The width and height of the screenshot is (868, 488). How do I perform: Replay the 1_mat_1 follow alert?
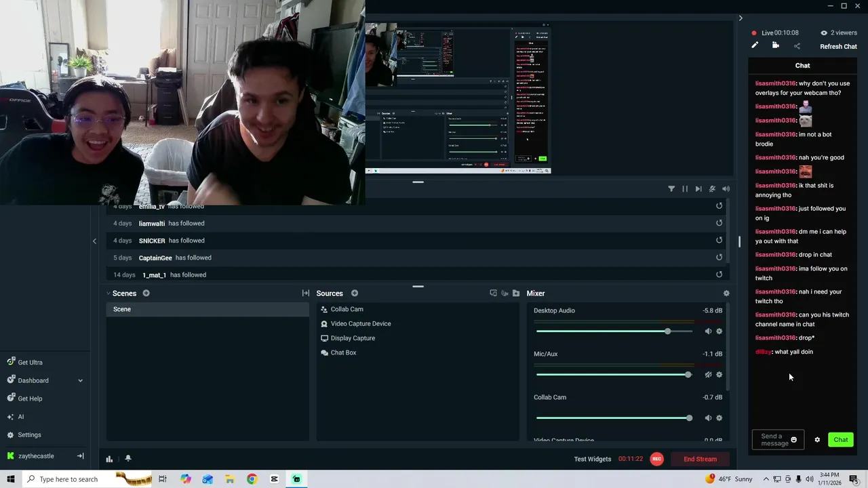[x=719, y=274]
